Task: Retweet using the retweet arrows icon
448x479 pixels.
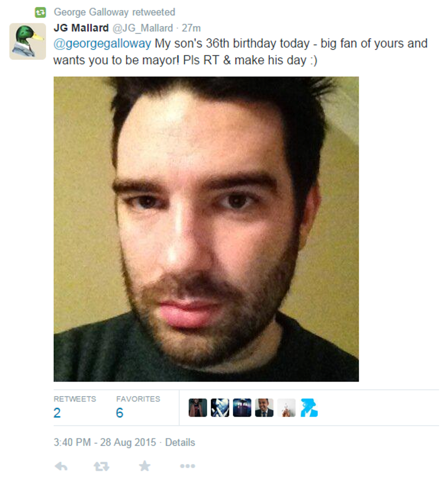Action: [x=101, y=466]
